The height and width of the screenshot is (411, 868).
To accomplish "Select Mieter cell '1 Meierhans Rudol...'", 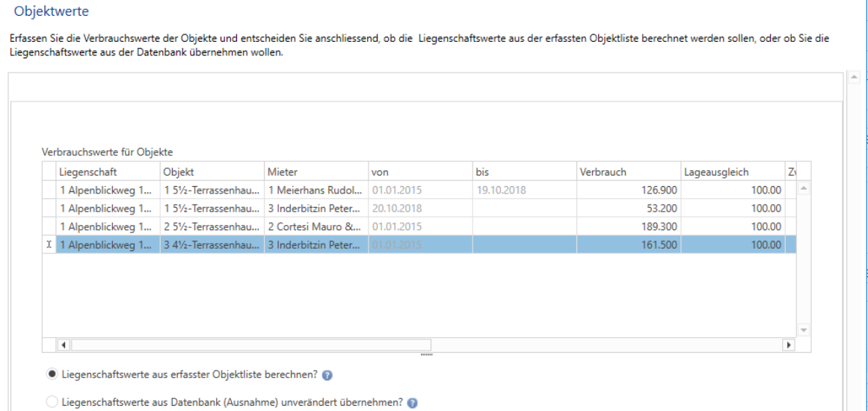I will (x=316, y=191).
